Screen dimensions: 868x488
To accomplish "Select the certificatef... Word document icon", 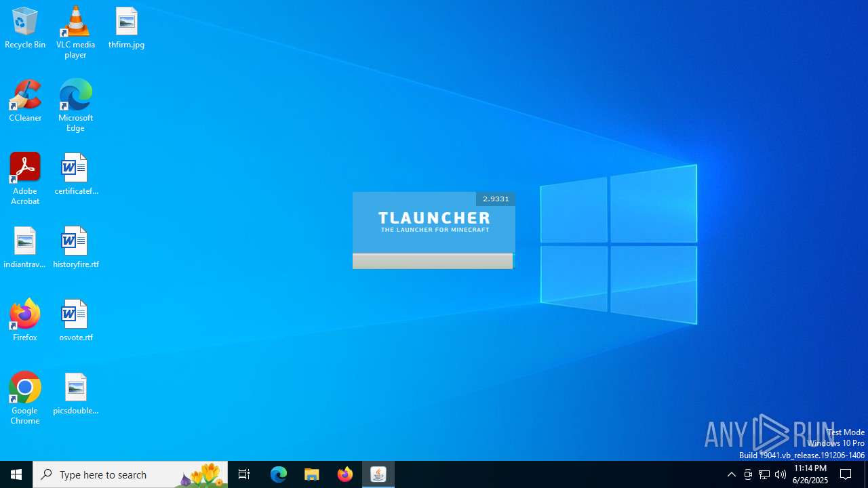I will click(75, 174).
